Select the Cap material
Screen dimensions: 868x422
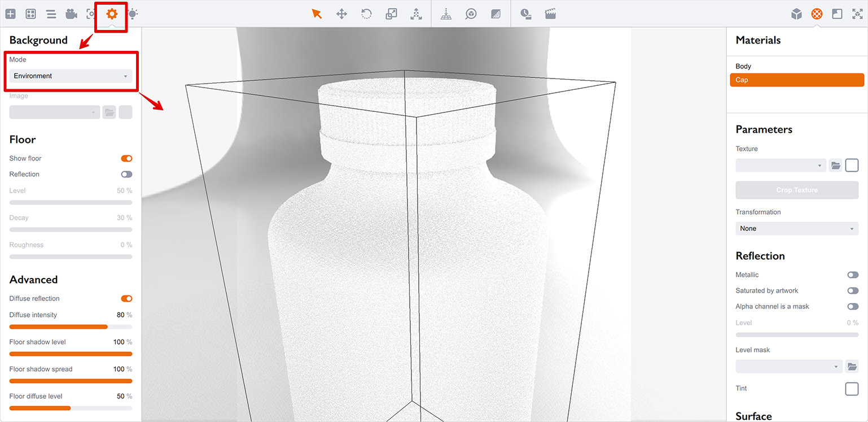(x=796, y=80)
